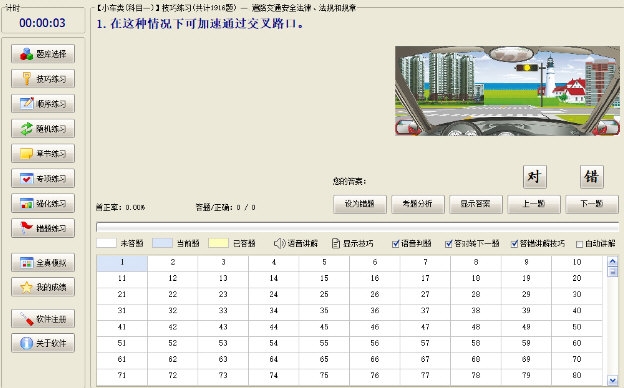Click the question grid scrollbar thumb
The height and width of the screenshot is (388, 624).
point(612,272)
